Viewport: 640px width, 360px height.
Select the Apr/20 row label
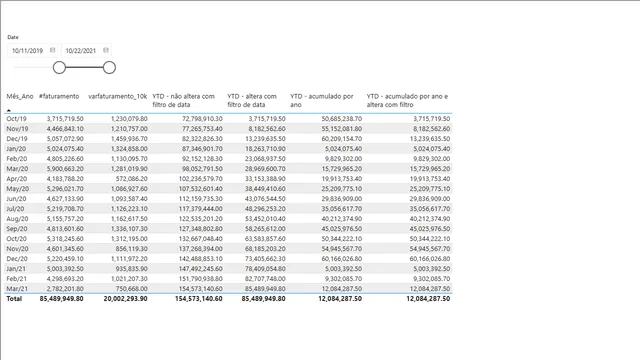click(x=16, y=179)
